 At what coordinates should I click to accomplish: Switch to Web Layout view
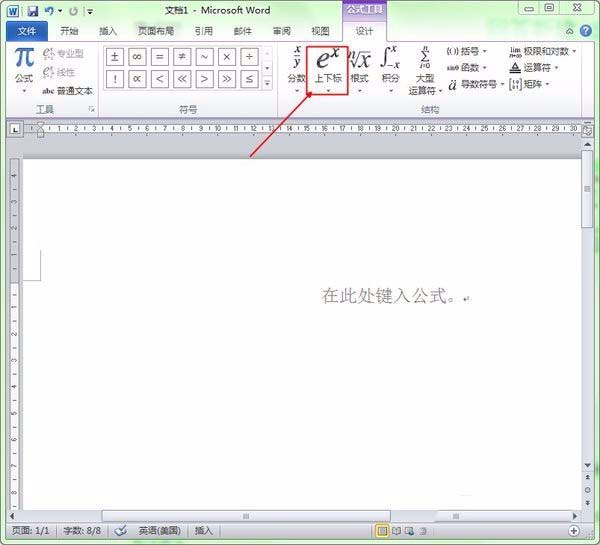(x=409, y=531)
